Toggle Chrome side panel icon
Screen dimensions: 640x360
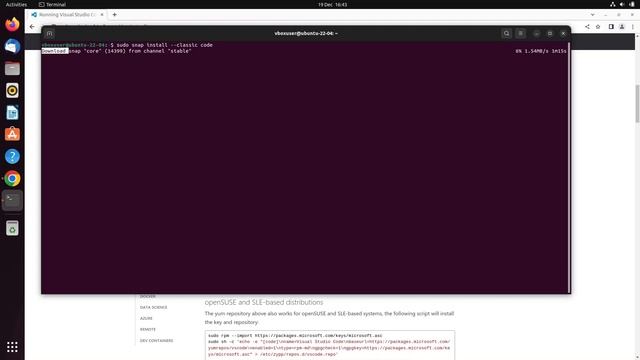(611, 27)
